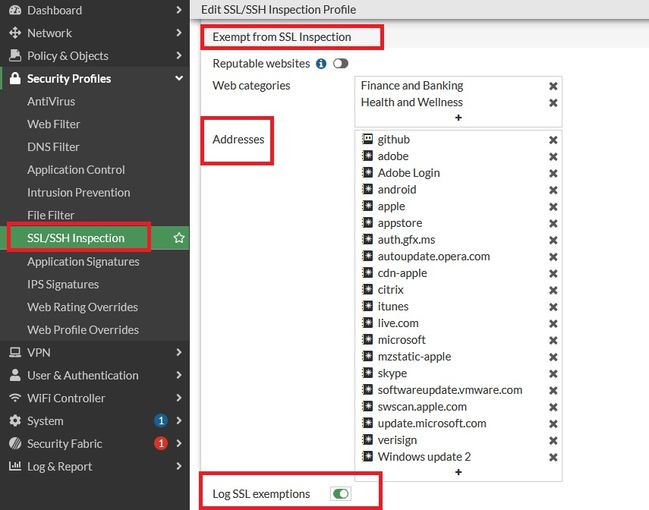Open Application Signatures submenu item

coord(83,262)
